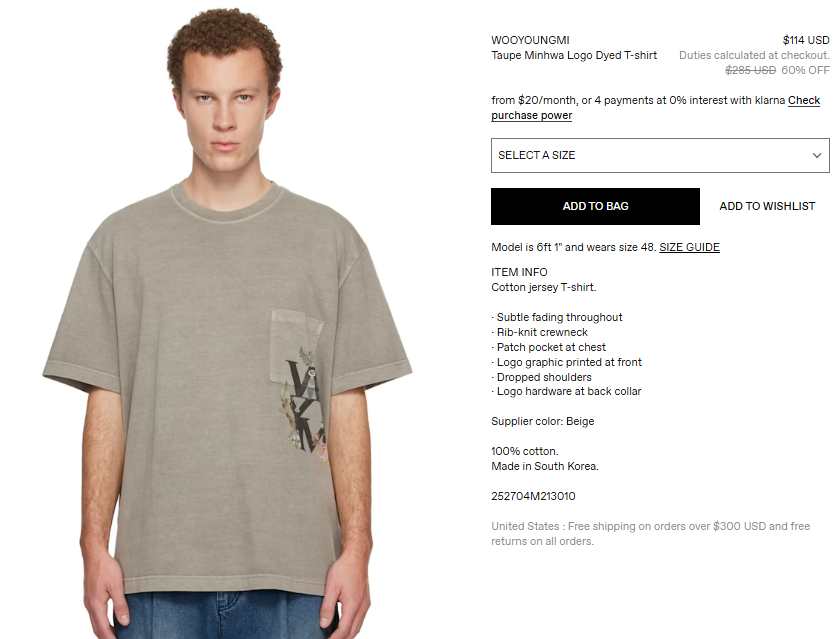Viewport: 833px width, 639px height.
Task: Follow the Check purchase power link
Action: [656, 108]
